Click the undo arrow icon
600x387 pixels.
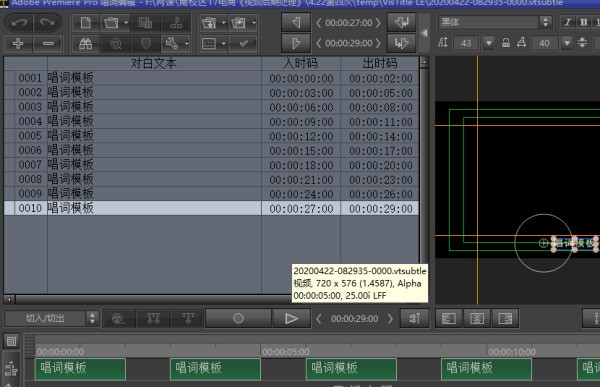tap(19, 23)
